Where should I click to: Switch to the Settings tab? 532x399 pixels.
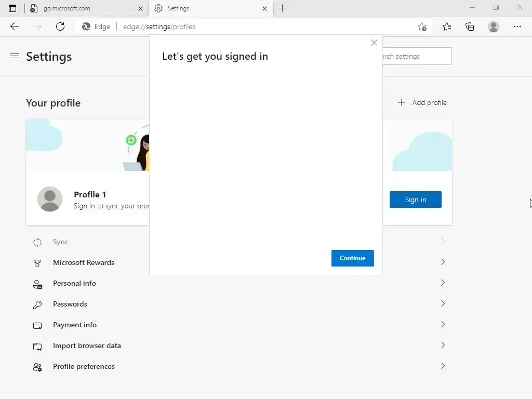tap(210, 8)
